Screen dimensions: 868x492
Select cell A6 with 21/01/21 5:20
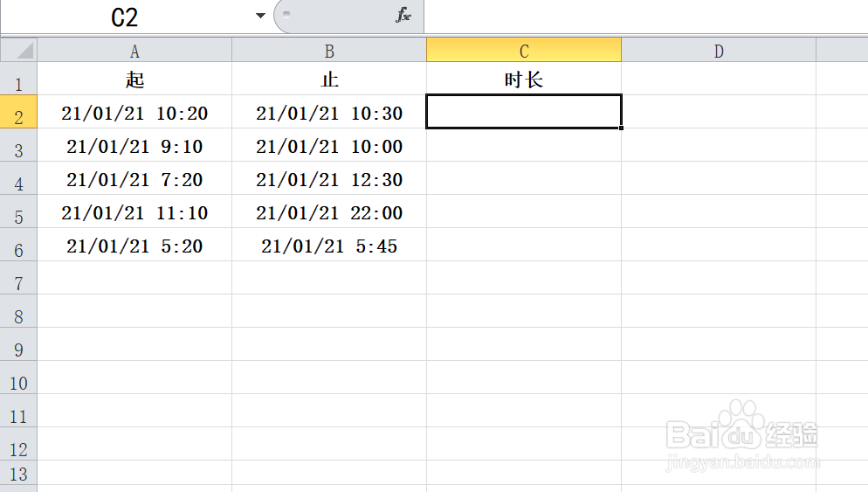tap(134, 246)
